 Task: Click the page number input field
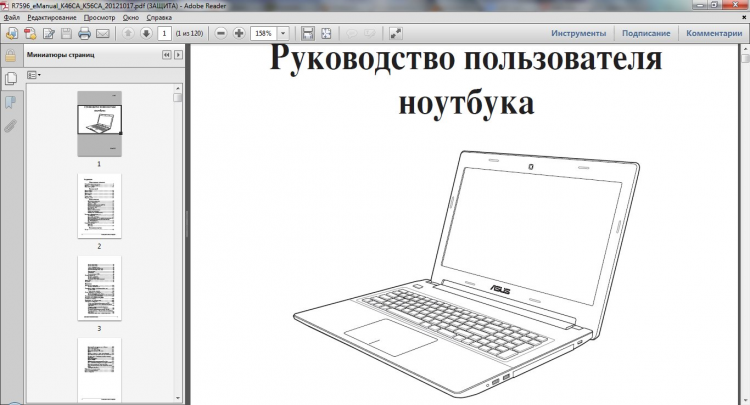165,33
